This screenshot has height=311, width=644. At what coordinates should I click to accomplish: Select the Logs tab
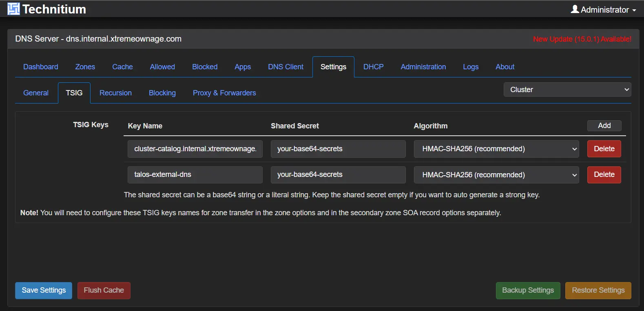coord(471,67)
